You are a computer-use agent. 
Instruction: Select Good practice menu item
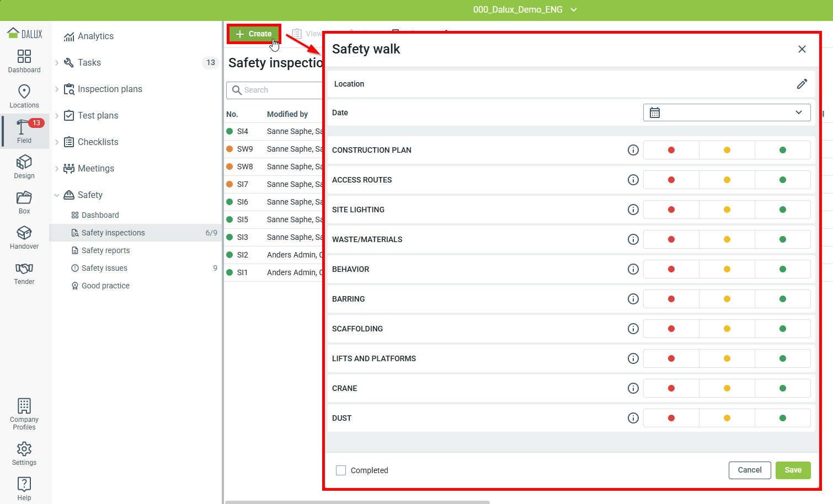pyautogui.click(x=105, y=286)
